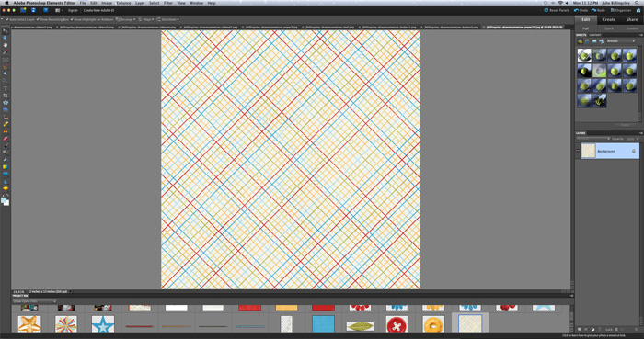Viewport: 644px width, 339px height.
Task: Apply the first artistic effect thumbnail
Action: [584, 55]
